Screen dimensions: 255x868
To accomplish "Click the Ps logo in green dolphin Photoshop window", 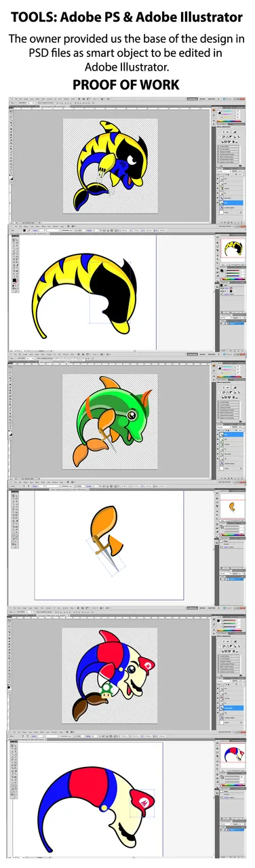I will [x=11, y=355].
